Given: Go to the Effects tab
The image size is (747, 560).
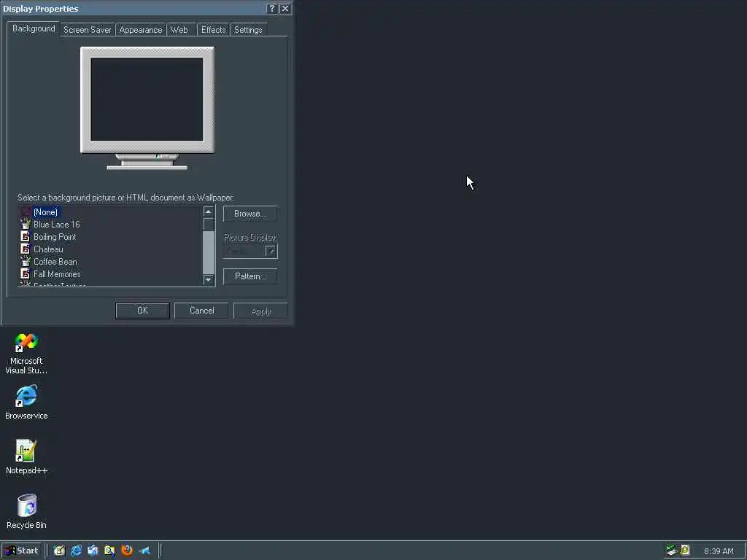Looking at the screenshot, I should pos(213,29).
